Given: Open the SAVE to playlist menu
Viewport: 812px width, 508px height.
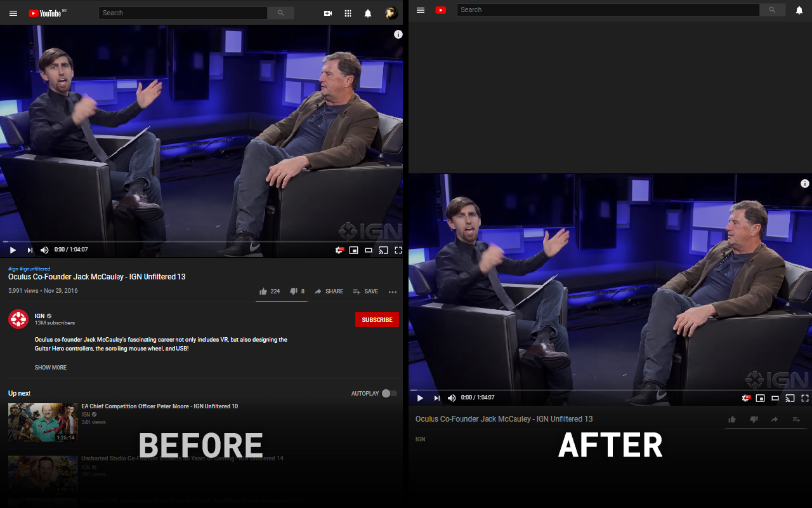Looking at the screenshot, I should (x=365, y=291).
